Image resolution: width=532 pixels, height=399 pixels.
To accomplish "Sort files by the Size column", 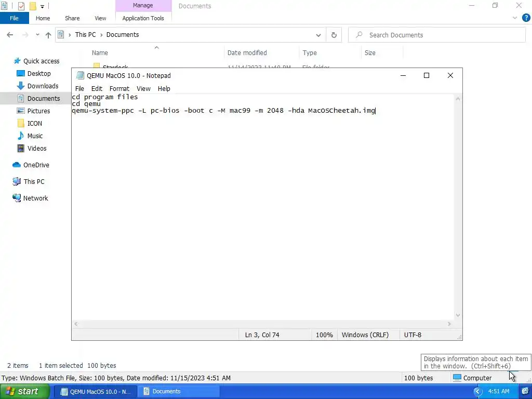I will (370, 52).
